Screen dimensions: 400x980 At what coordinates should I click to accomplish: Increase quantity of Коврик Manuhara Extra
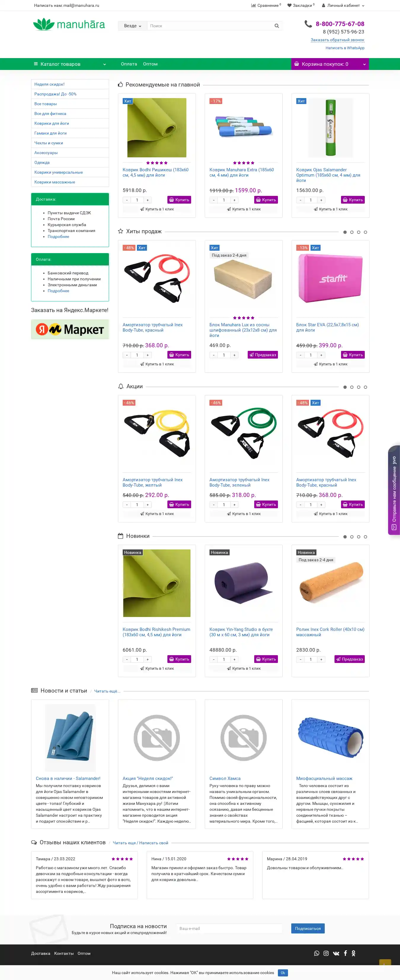pyautogui.click(x=234, y=200)
